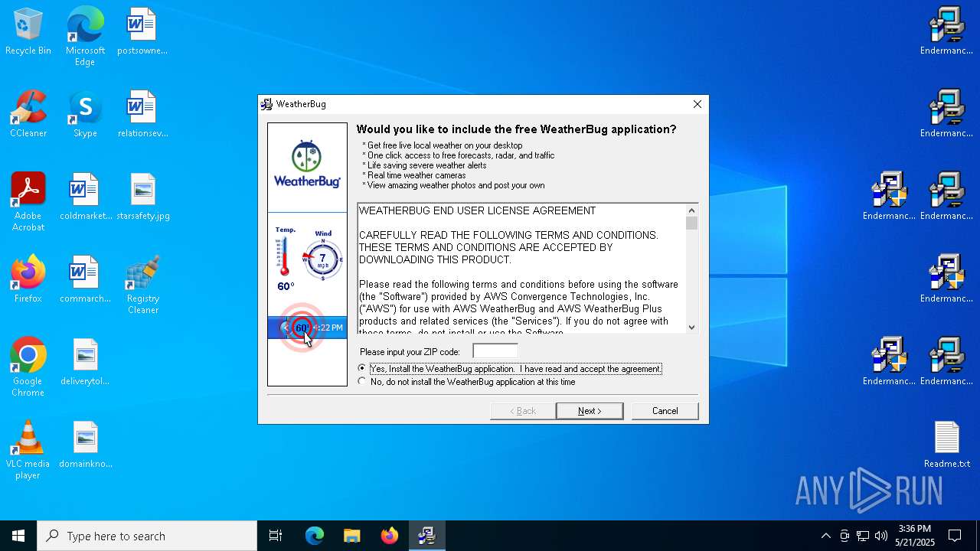Open Edge from the taskbar
Screen dimensions: 980x551
tap(314, 536)
